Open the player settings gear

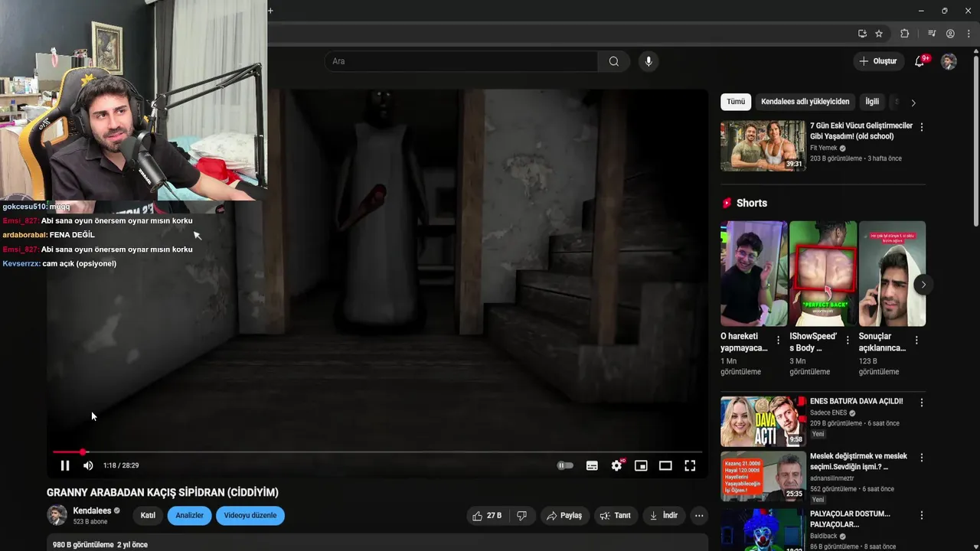[616, 465]
